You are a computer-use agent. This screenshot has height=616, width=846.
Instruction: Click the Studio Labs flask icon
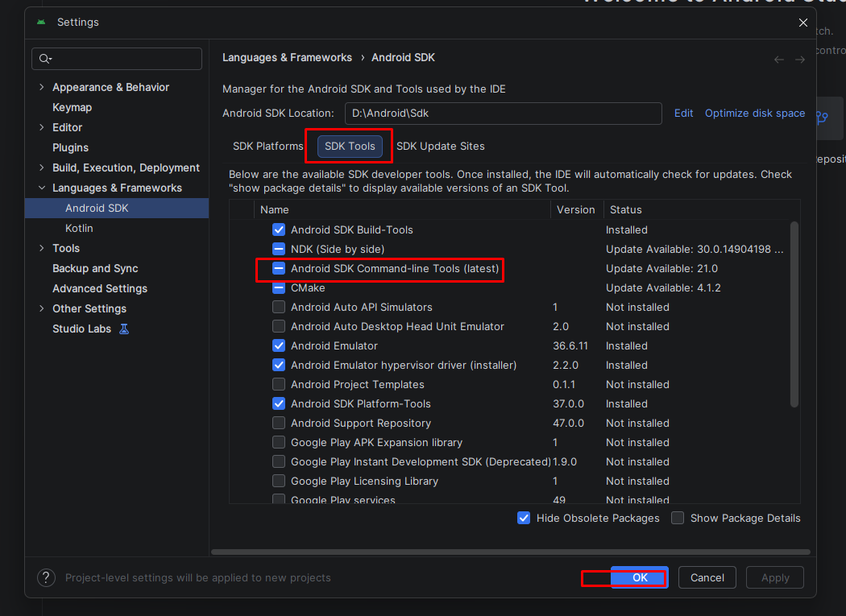coord(124,329)
